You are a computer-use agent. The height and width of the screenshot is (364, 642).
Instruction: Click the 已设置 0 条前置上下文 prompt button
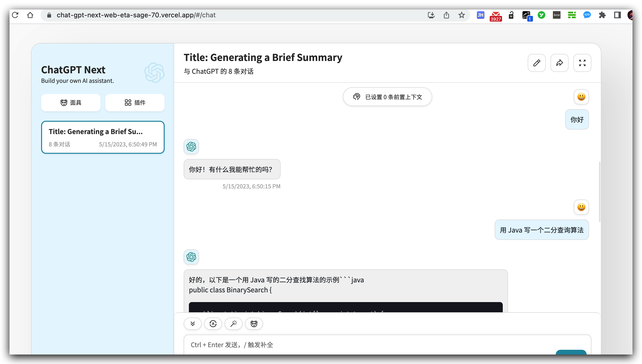click(387, 97)
